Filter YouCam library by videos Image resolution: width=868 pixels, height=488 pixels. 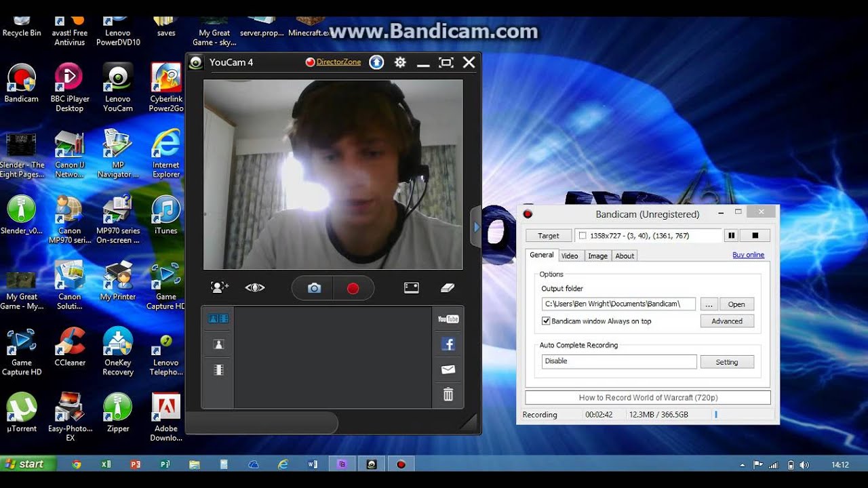click(218, 370)
